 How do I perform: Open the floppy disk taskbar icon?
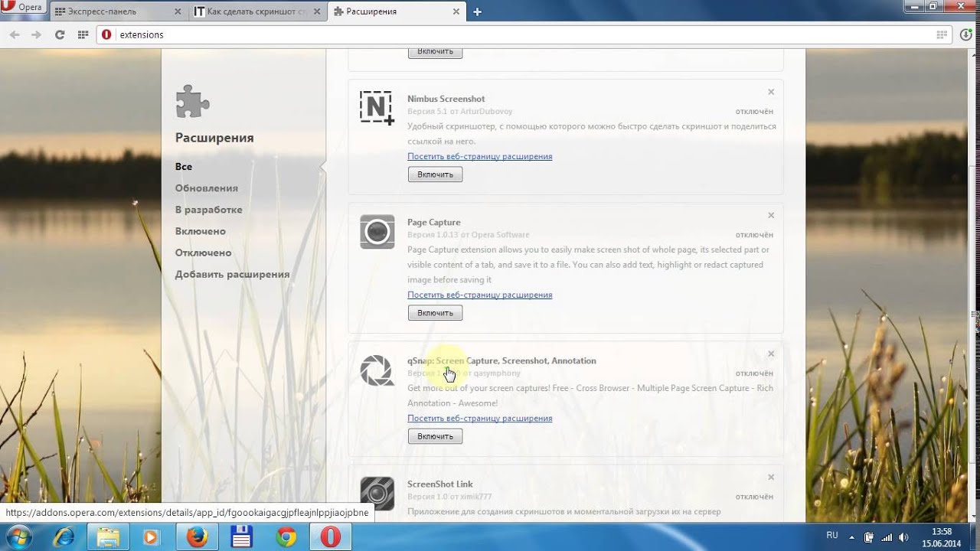(x=242, y=537)
